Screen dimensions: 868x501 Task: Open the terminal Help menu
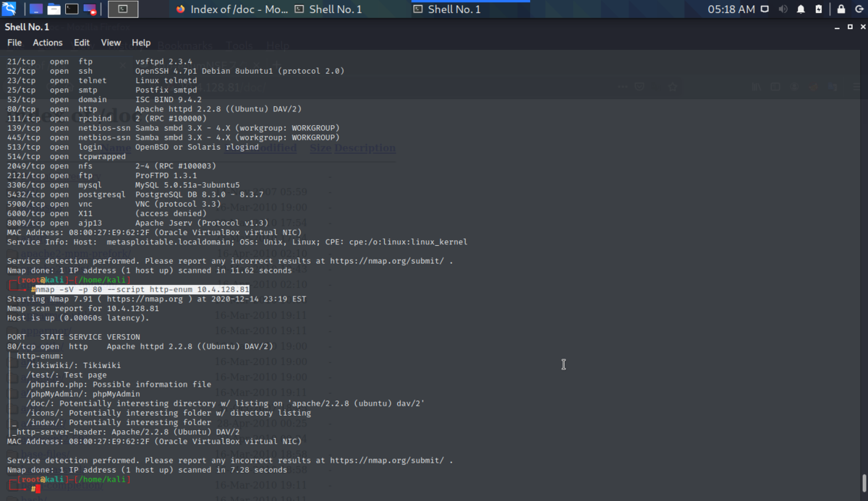(141, 43)
